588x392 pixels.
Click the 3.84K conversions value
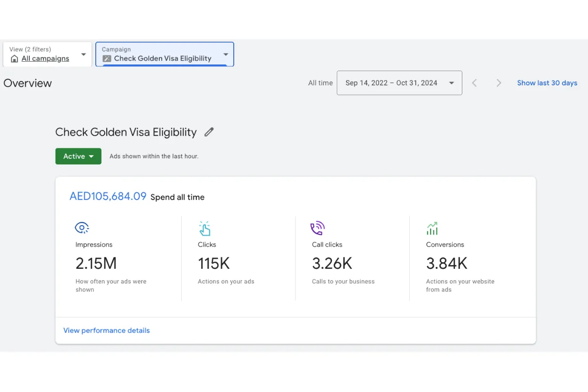click(447, 263)
